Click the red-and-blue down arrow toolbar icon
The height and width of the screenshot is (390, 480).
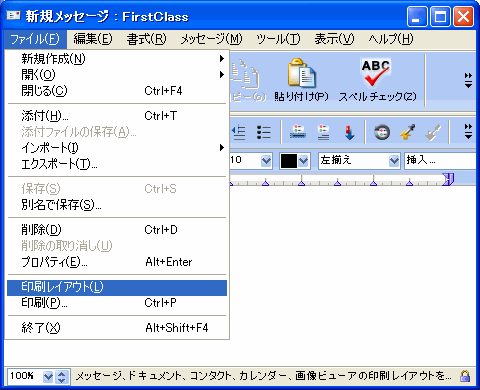349,132
